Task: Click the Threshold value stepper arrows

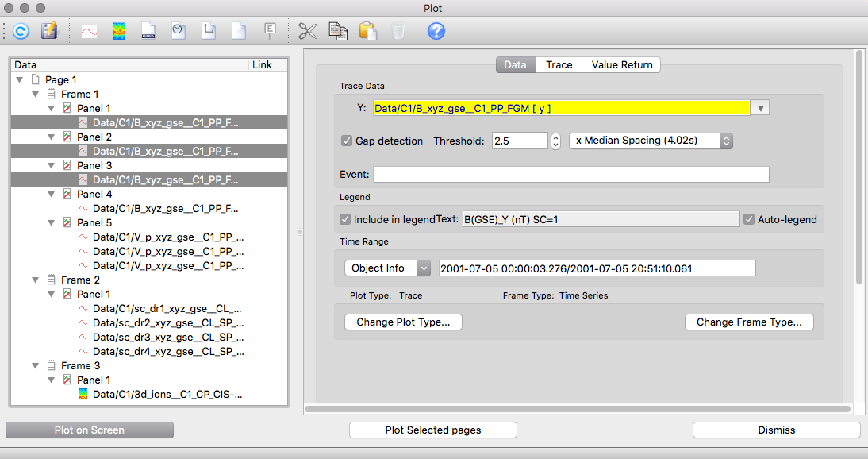Action: click(556, 141)
